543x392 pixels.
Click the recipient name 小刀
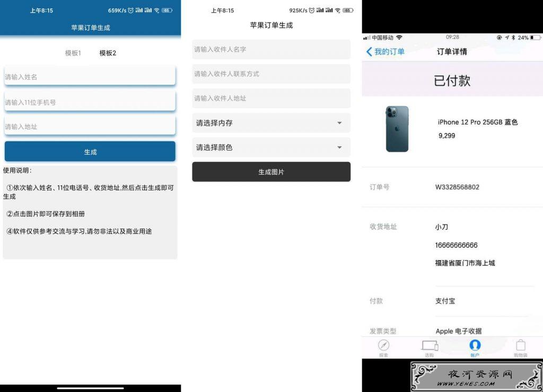[x=442, y=227]
